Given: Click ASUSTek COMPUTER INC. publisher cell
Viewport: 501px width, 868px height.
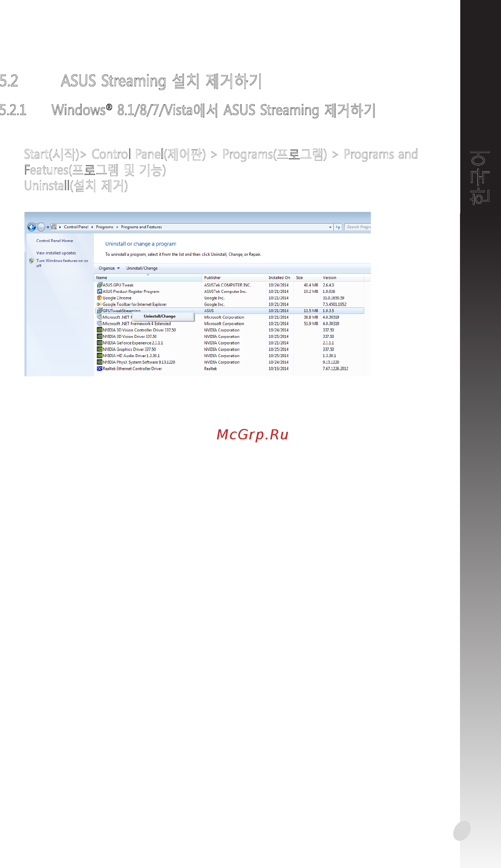Looking at the screenshot, I should coord(227,285).
